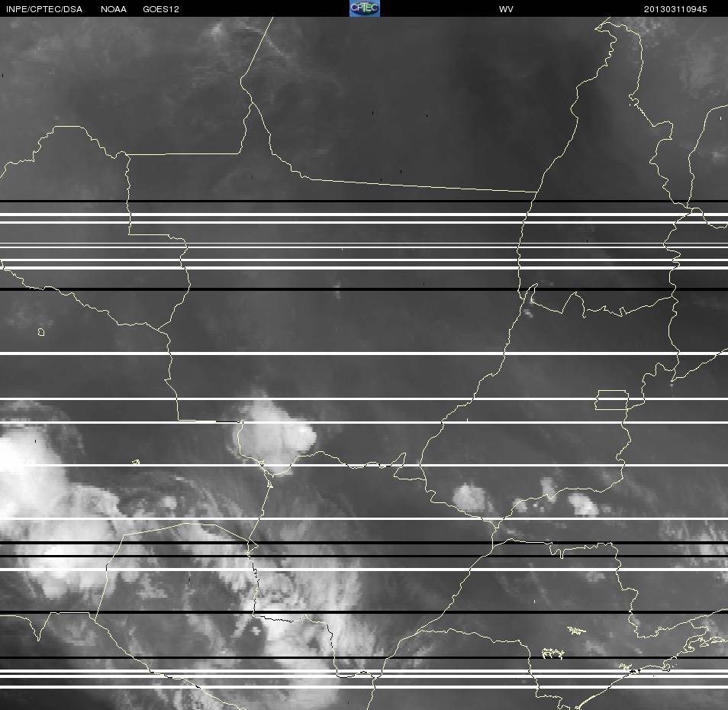Click the GOES12 satellite label
This screenshot has width=728, height=710.
161,9
